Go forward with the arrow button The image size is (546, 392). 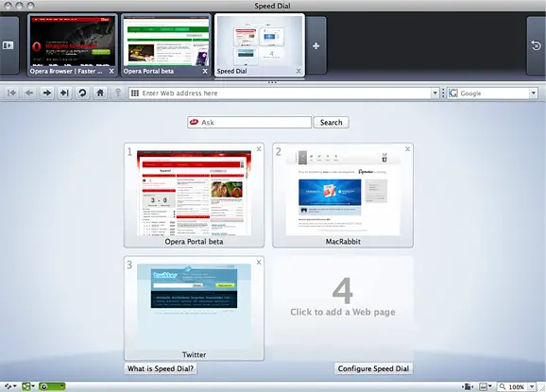(47, 93)
